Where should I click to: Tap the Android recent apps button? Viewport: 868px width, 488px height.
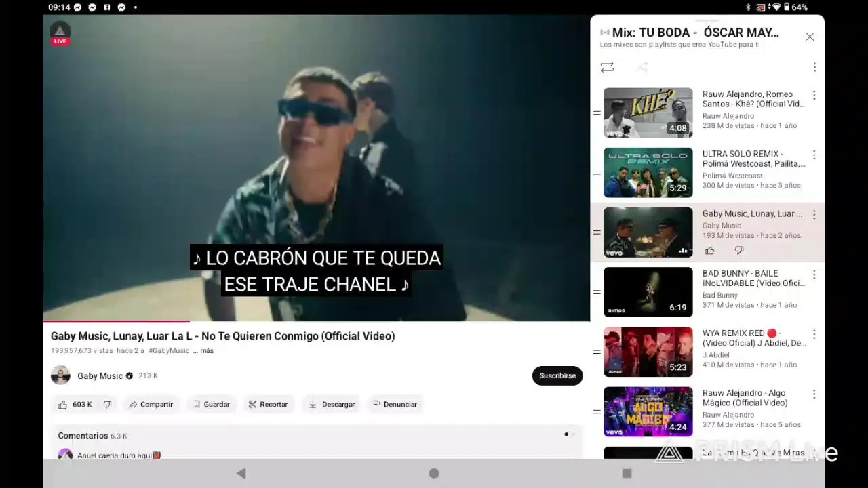pyautogui.click(x=627, y=473)
